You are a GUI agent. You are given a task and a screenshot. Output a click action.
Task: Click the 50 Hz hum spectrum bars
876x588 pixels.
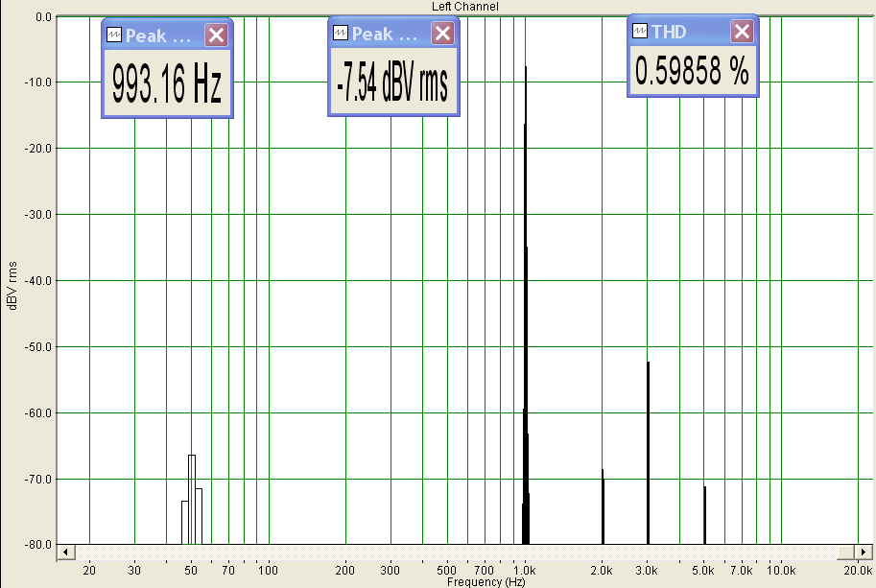(192, 499)
